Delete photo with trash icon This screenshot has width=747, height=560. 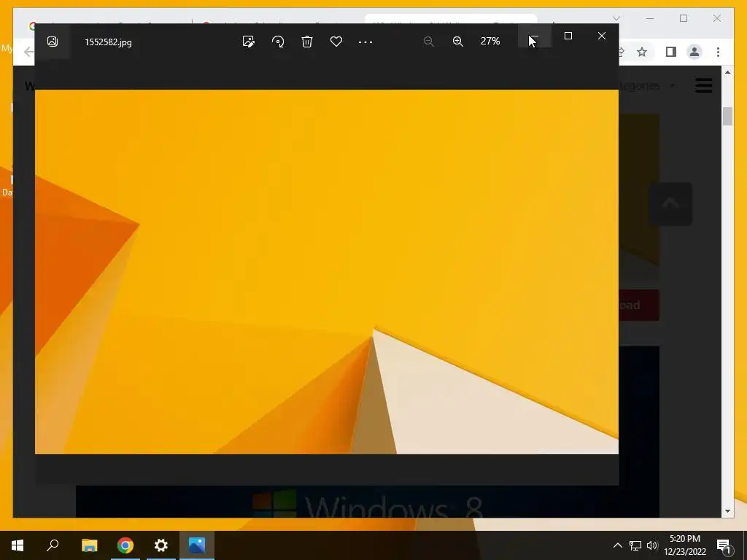(x=307, y=42)
